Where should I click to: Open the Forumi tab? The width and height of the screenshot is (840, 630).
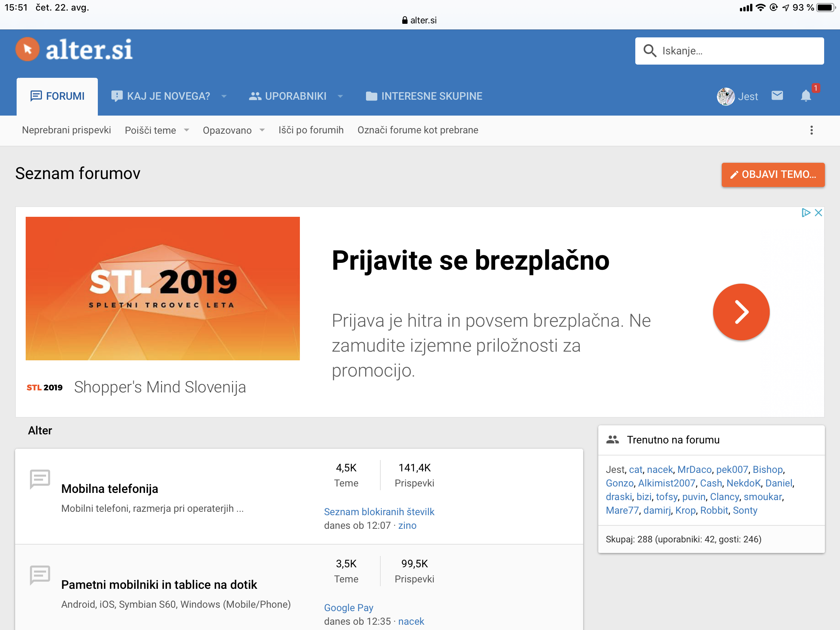click(x=57, y=96)
